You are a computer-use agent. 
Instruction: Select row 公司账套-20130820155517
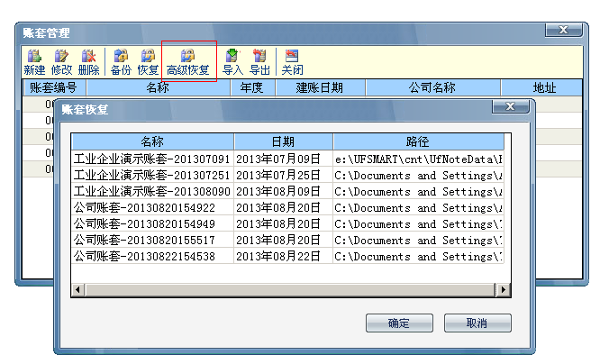pos(287,240)
